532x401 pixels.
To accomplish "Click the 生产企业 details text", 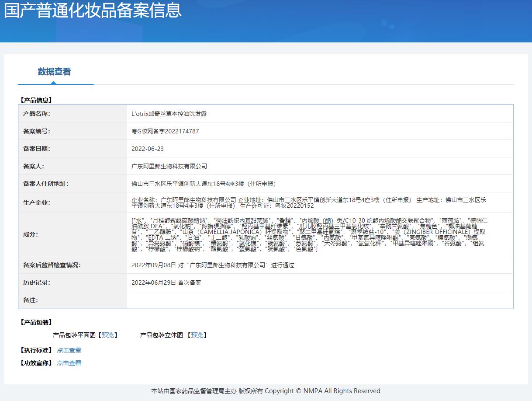I will (x=309, y=202).
